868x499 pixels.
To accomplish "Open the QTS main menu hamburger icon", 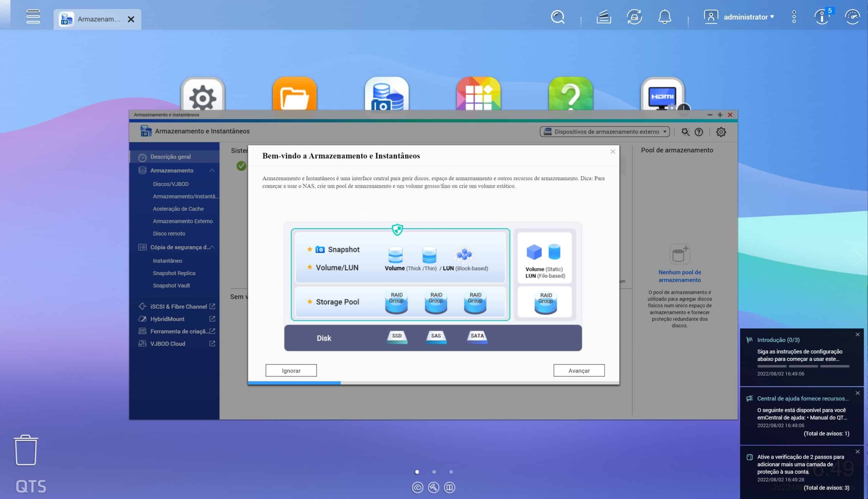I will pyautogui.click(x=33, y=17).
